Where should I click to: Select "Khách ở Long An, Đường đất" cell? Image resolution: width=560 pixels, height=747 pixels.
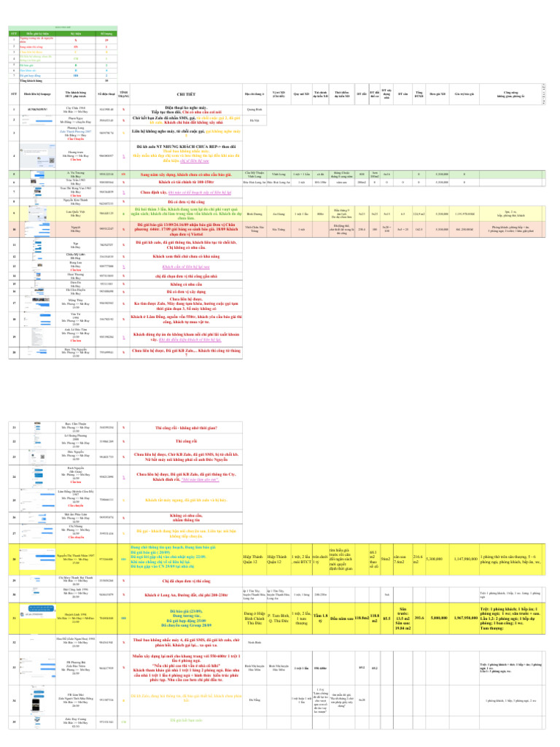(x=186, y=595)
